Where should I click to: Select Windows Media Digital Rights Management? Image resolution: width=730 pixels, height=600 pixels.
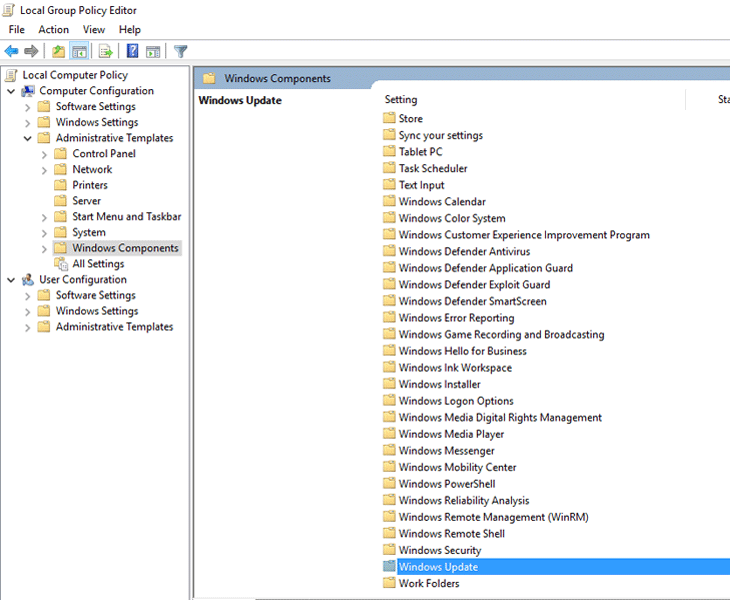pyautogui.click(x=500, y=418)
